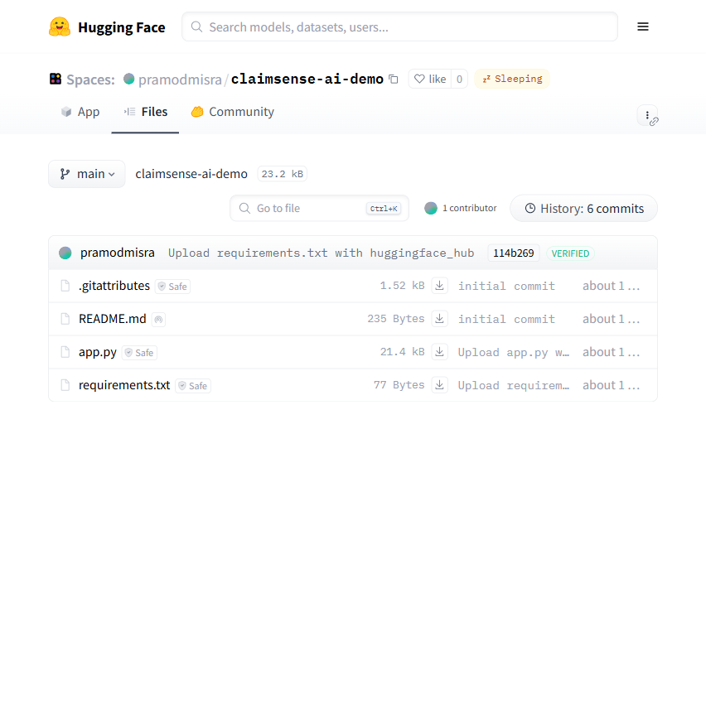The height and width of the screenshot is (728, 706).
Task: Open the pramodmisra owner profile link
Action: pyautogui.click(x=180, y=80)
